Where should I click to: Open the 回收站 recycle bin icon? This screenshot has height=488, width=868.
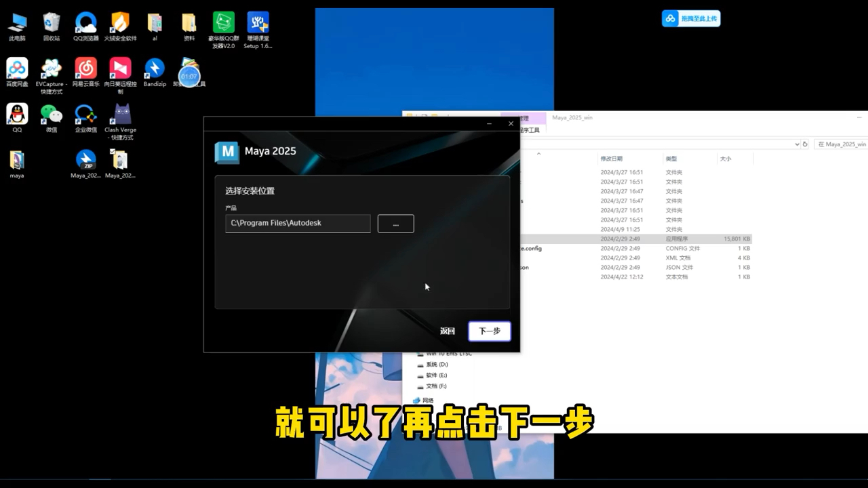tap(52, 27)
